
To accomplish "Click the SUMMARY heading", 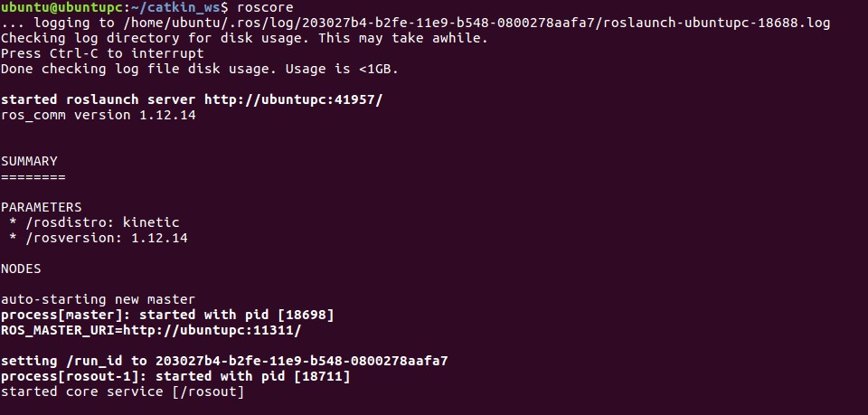I will 29,161.
